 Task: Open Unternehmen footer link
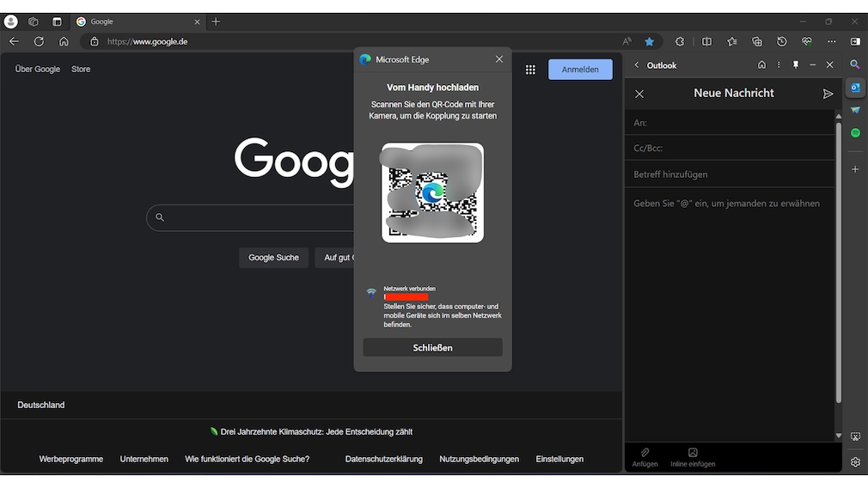coord(144,460)
